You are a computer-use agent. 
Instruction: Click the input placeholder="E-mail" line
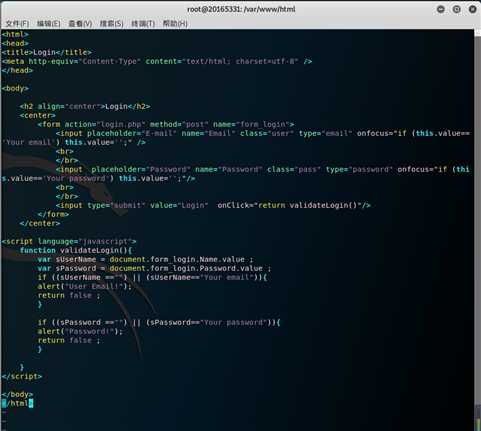pos(236,138)
